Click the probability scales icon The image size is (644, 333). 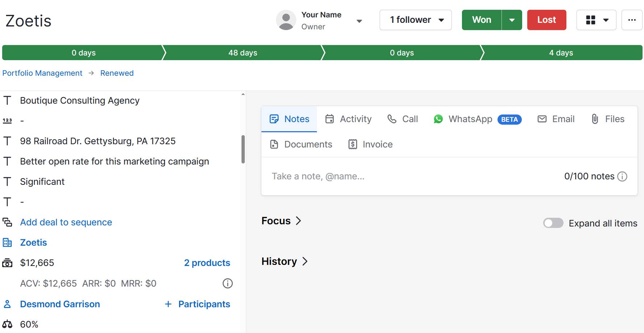coord(7,324)
